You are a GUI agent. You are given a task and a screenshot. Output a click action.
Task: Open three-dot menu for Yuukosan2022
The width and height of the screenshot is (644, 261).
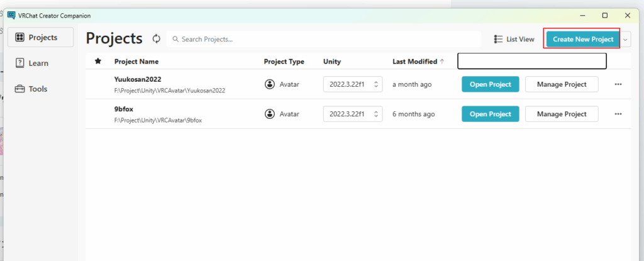tap(618, 84)
